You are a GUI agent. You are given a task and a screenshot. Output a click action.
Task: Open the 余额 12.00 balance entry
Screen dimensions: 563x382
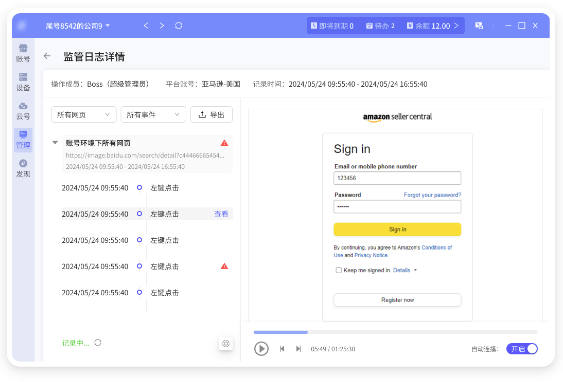coord(433,26)
